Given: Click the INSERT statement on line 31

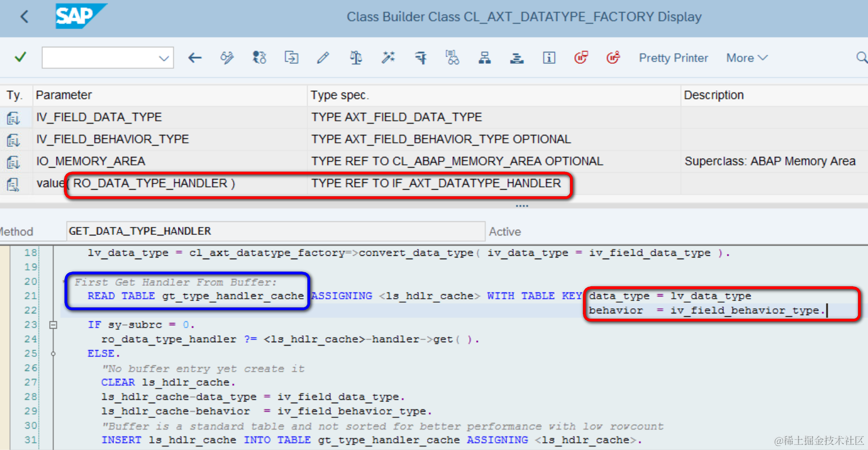Looking at the screenshot, I should point(372,440).
